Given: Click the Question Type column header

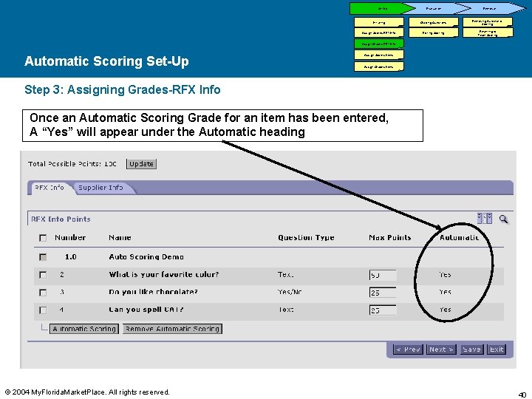Looking at the screenshot, I should coord(306,237).
